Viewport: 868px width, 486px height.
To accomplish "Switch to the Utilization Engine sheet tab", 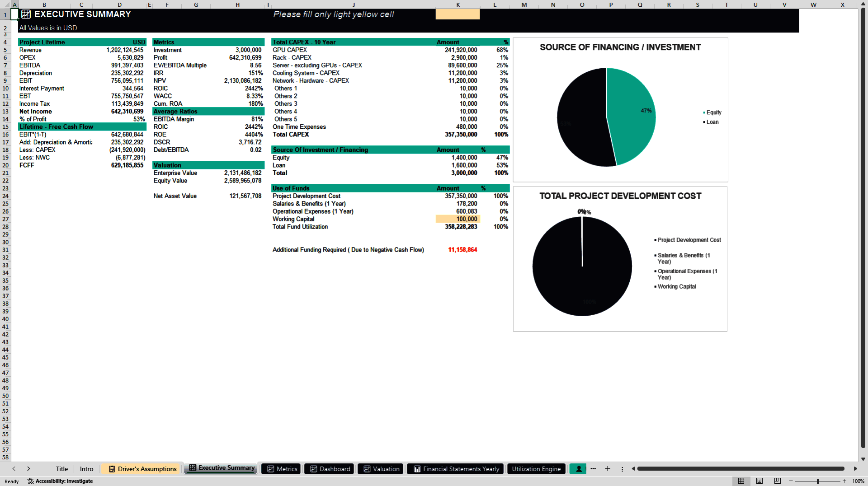I will pos(536,469).
